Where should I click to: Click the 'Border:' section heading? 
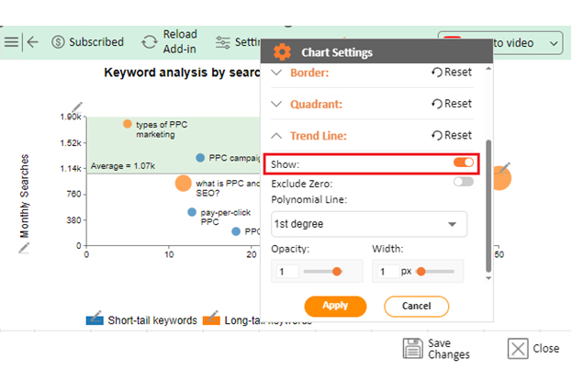[309, 73]
